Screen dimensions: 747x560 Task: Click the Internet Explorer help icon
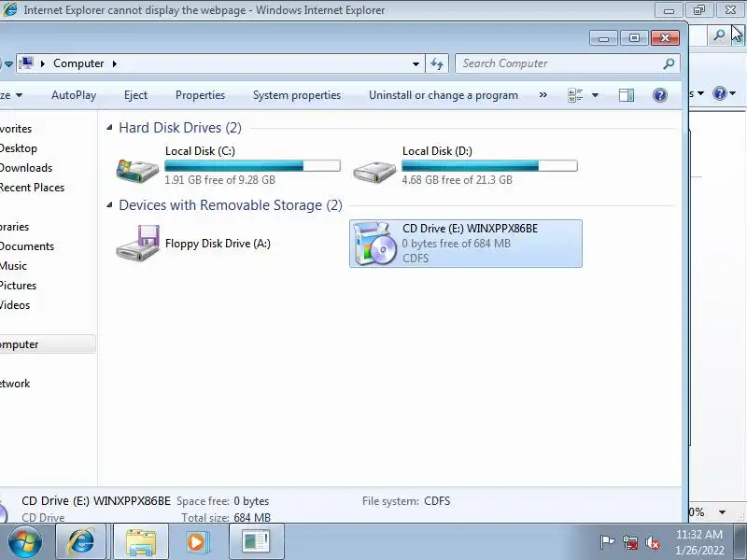click(719, 93)
